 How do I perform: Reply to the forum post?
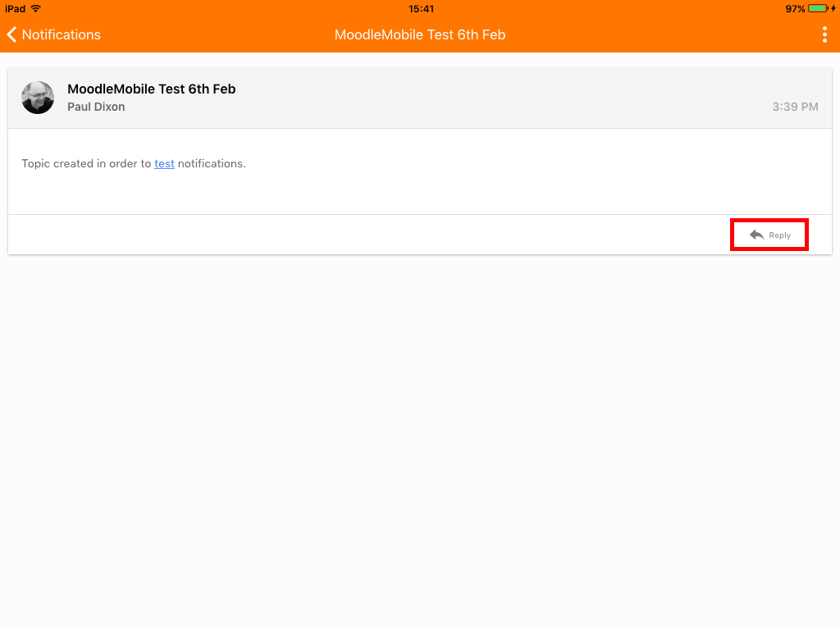[x=769, y=235]
